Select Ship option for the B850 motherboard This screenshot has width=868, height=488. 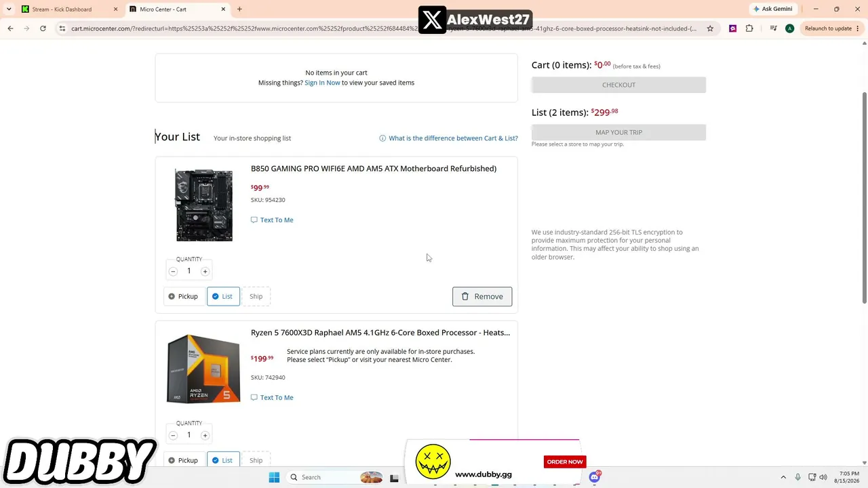pos(256,296)
